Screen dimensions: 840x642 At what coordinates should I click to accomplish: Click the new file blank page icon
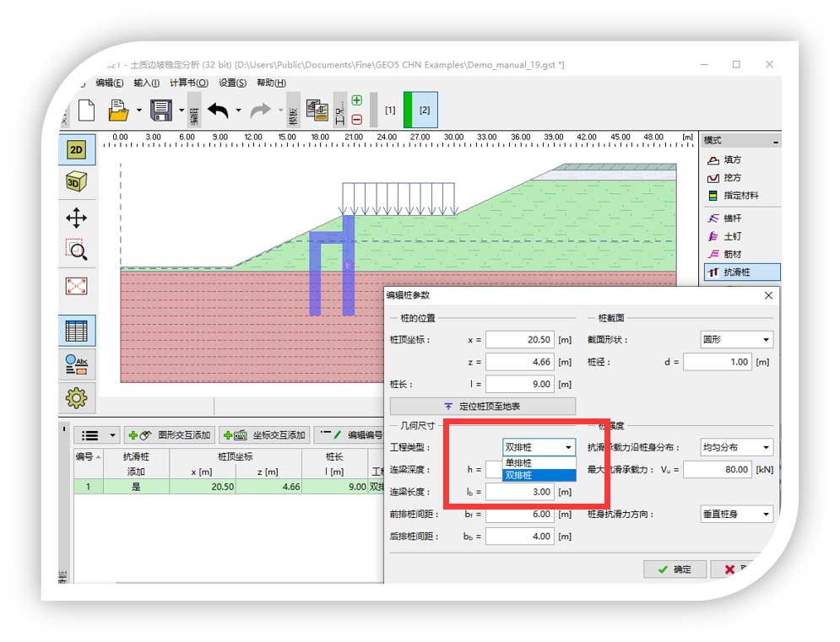[85, 110]
